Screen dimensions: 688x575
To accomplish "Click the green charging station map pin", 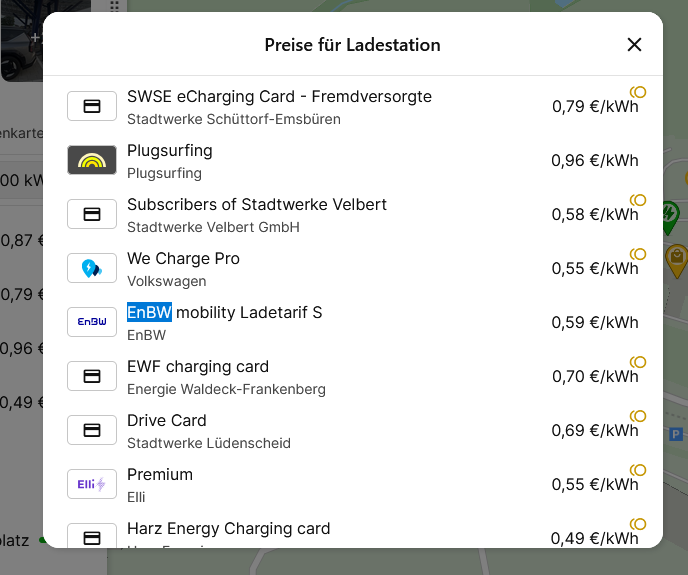I will [670, 216].
